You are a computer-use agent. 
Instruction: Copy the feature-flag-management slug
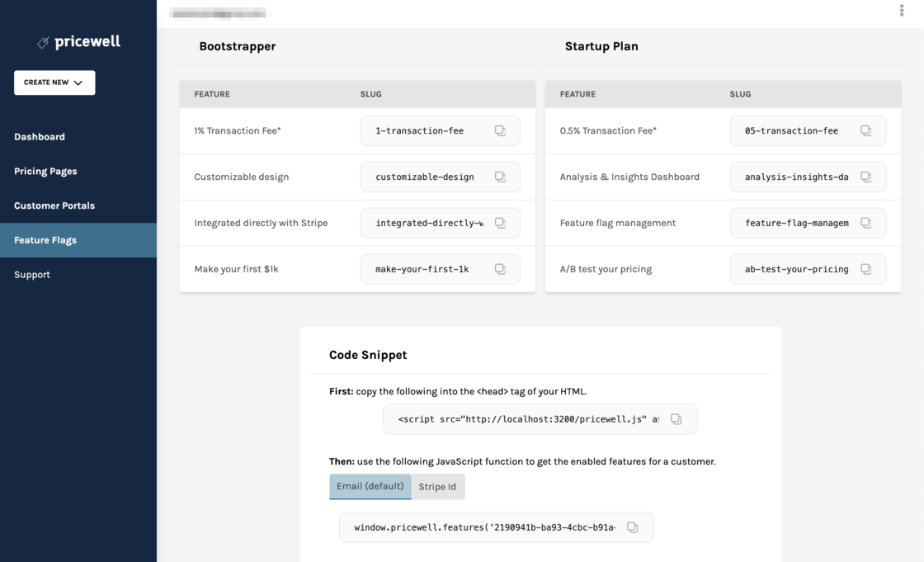pyautogui.click(x=865, y=223)
